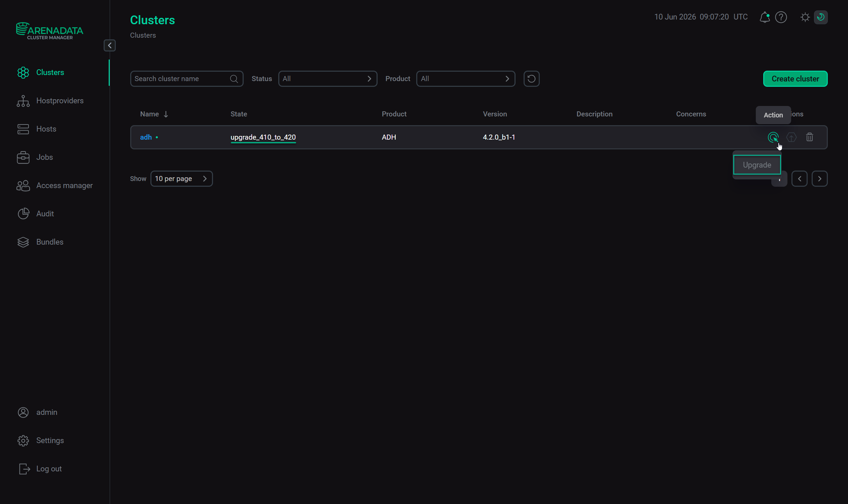The height and width of the screenshot is (504, 848).
Task: Open Audit menu item
Action: (45, 214)
